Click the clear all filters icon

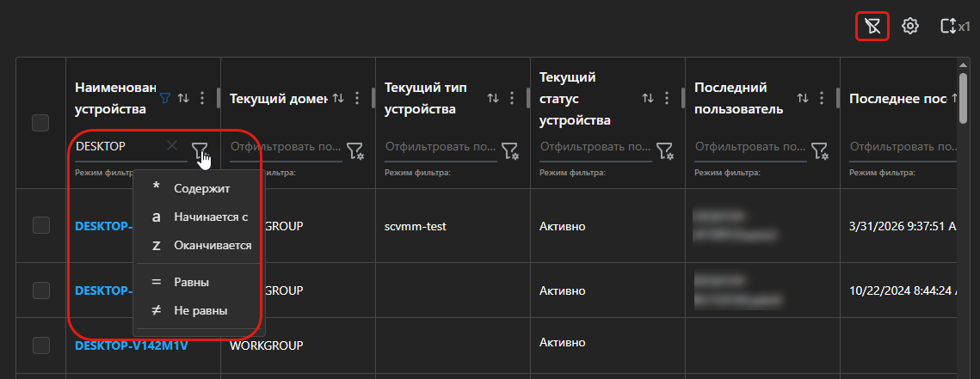click(872, 27)
